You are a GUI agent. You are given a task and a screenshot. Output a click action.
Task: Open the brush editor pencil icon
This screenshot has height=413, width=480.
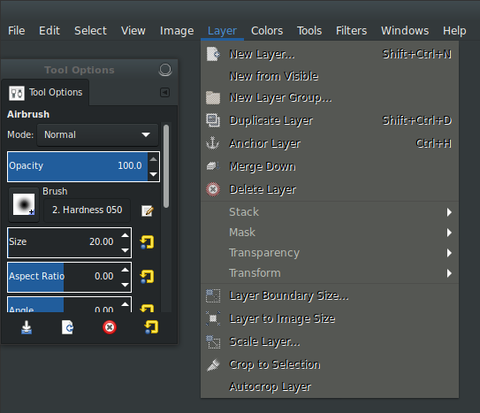tap(147, 210)
